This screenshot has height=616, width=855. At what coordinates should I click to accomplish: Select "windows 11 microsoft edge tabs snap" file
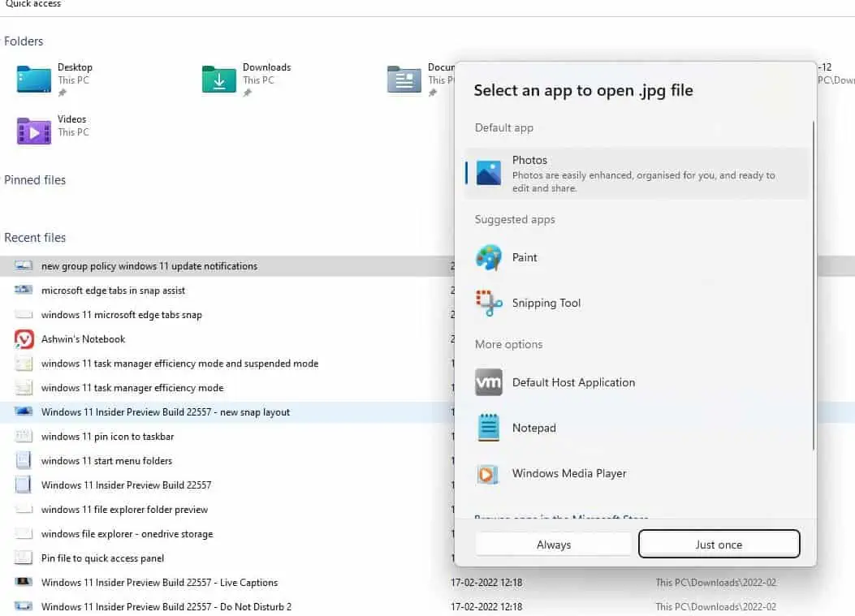pos(122,315)
